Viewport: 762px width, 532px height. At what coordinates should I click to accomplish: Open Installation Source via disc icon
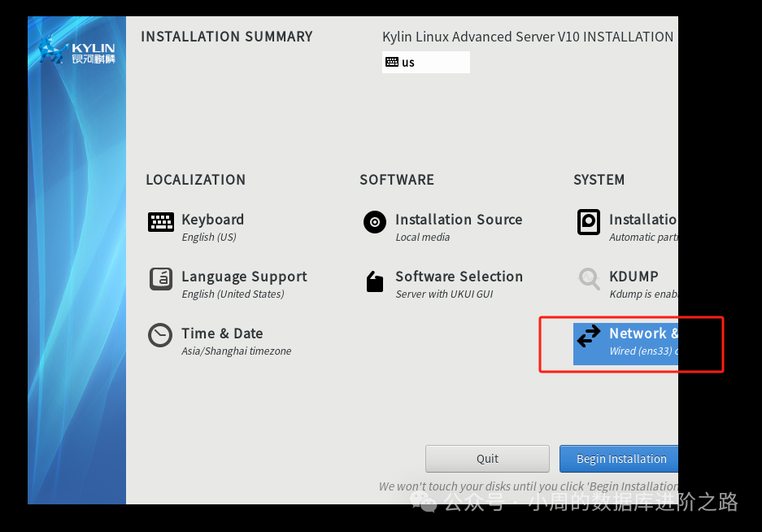[x=374, y=221]
